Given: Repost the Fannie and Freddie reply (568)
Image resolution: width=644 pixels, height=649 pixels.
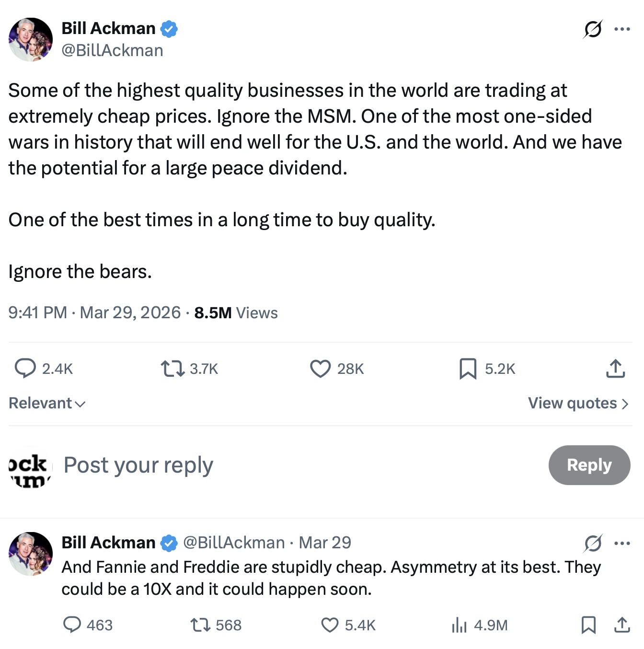Looking at the screenshot, I should tap(200, 625).
